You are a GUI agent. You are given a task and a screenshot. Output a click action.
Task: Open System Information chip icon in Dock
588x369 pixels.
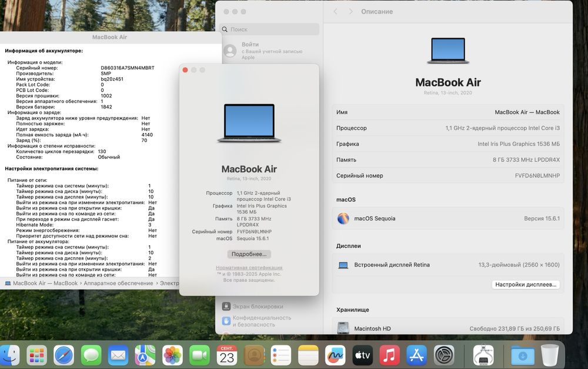click(x=483, y=355)
